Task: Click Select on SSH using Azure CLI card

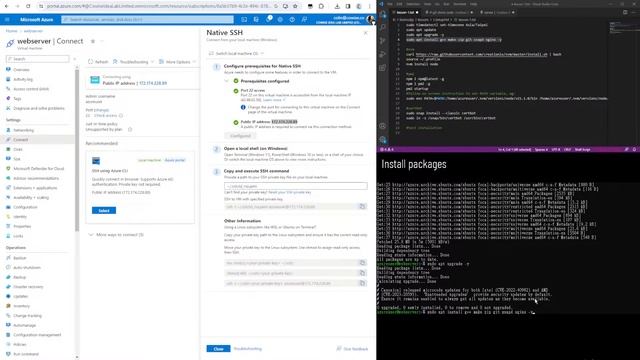Action: pyautogui.click(x=104, y=211)
